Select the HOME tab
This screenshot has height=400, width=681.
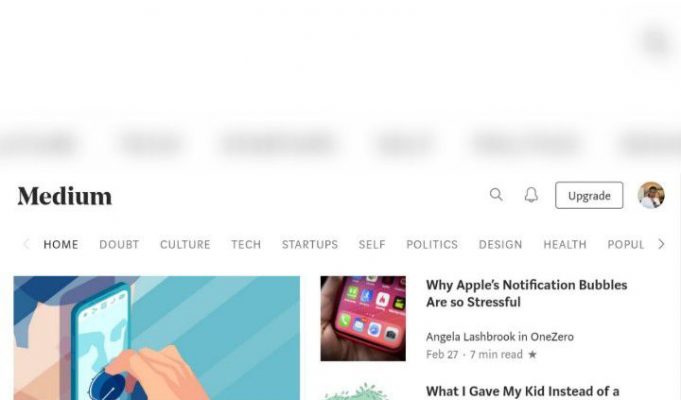(x=61, y=245)
